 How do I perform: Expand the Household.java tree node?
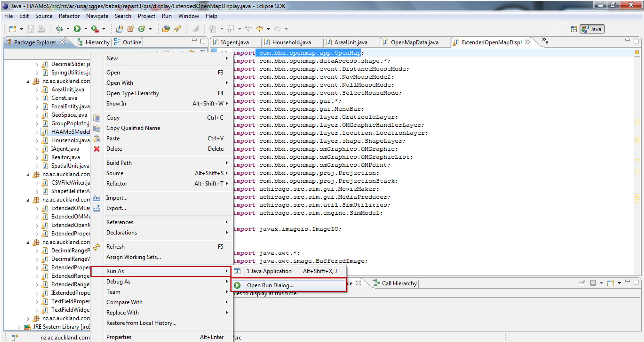pos(37,141)
